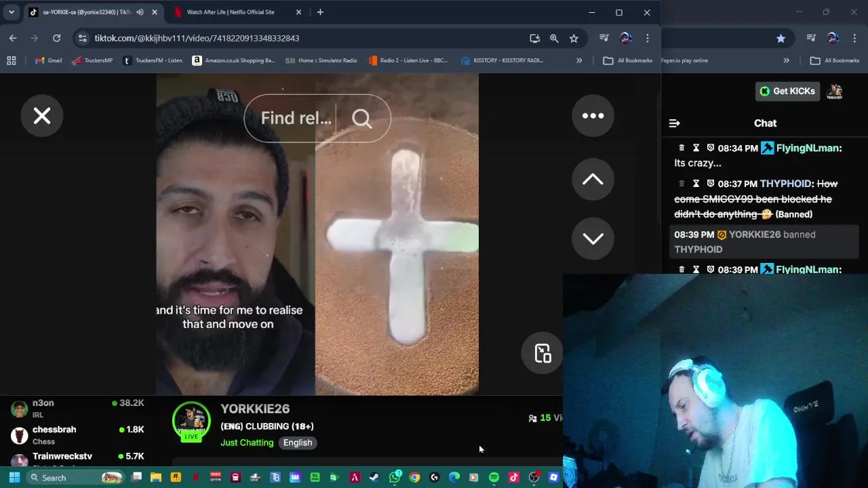Viewport: 868px width, 488px height.
Task: Click the Windows taskbar Search box
Action: [x=75, y=477]
